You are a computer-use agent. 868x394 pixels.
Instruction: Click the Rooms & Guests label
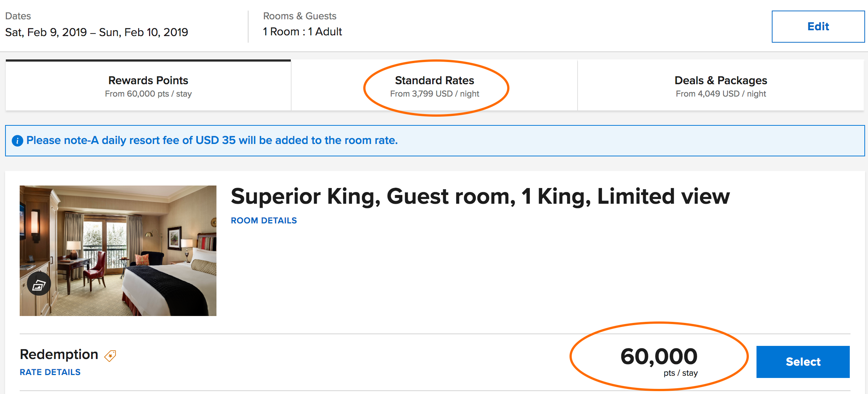click(300, 16)
